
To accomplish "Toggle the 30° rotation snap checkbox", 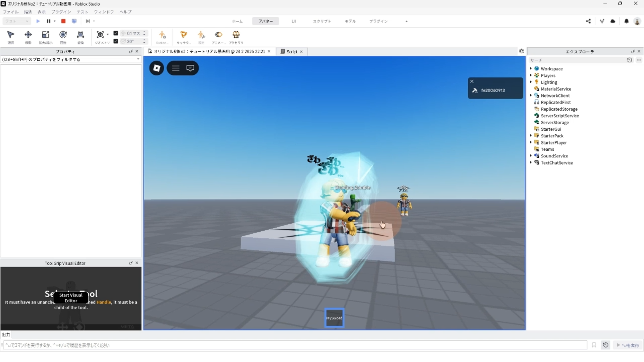I will coord(116,41).
